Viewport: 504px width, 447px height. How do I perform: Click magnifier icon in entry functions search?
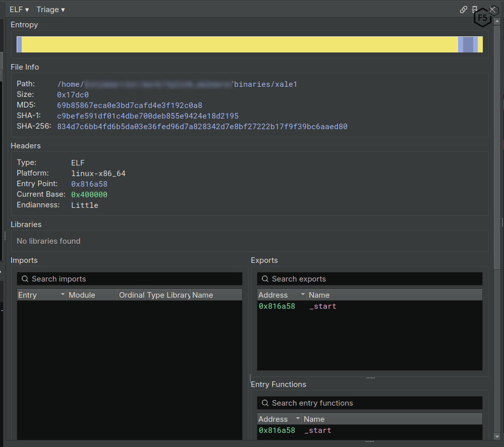point(265,403)
